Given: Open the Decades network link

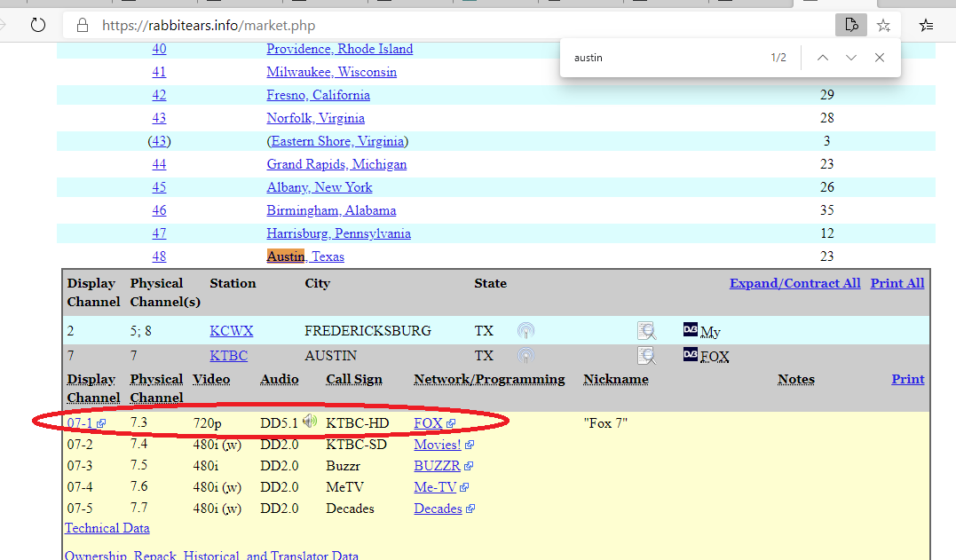Looking at the screenshot, I should 438,509.
